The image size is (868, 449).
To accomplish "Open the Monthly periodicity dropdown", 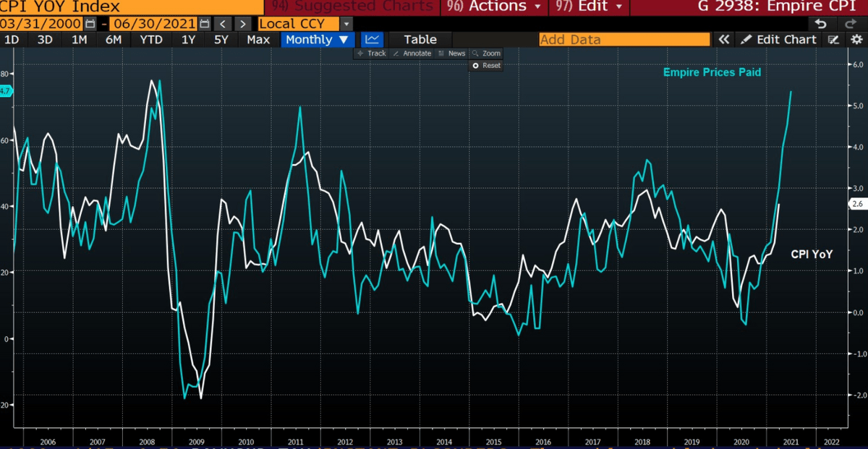I will click(x=318, y=40).
